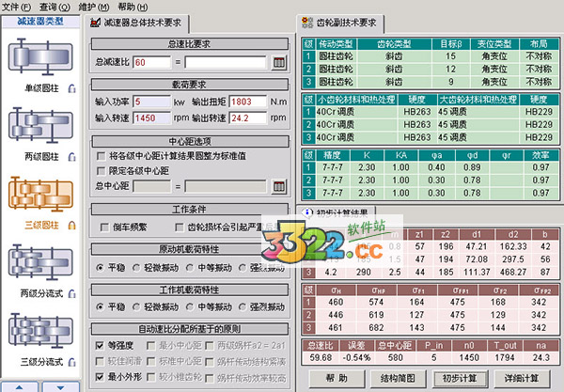The height and width of the screenshot is (392, 564).
Task: Click the 输入功率 input field showing 5
Action: click(x=151, y=102)
